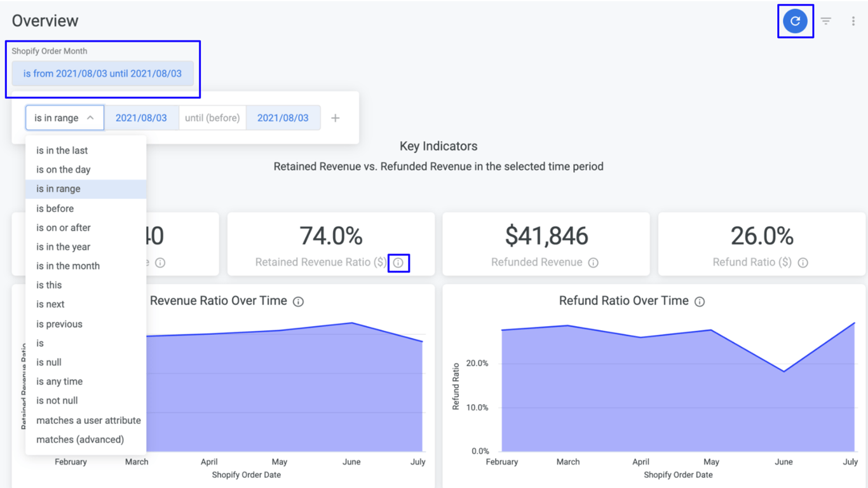Click 'Refund Ratio Over Time' chart title

tap(624, 301)
